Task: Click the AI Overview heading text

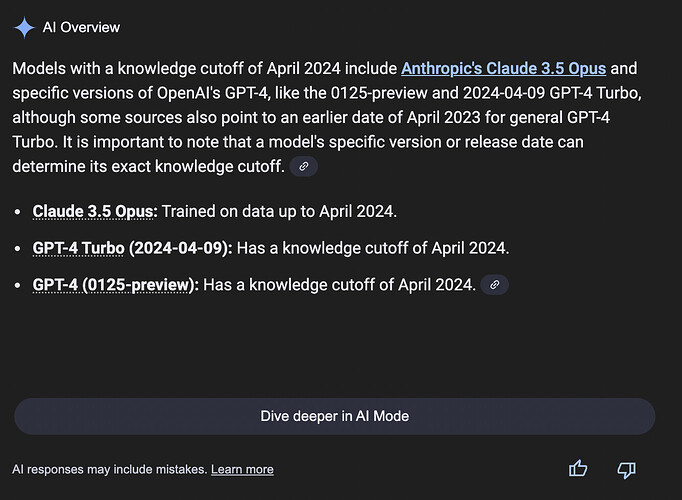Action: pos(81,27)
